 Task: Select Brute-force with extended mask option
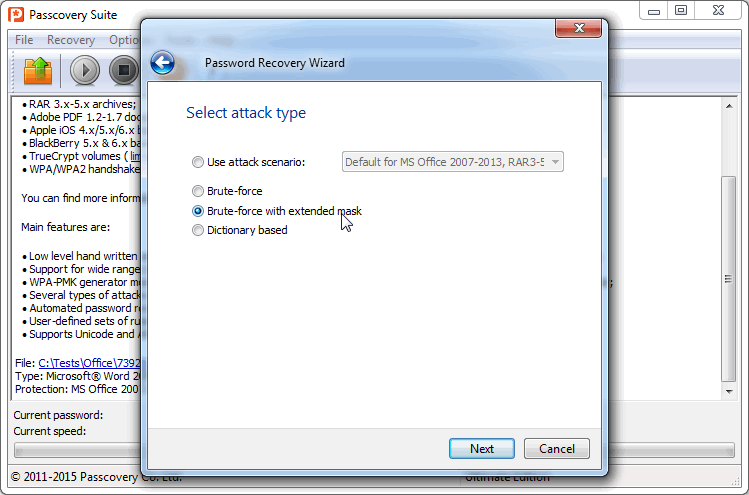pyautogui.click(x=197, y=211)
